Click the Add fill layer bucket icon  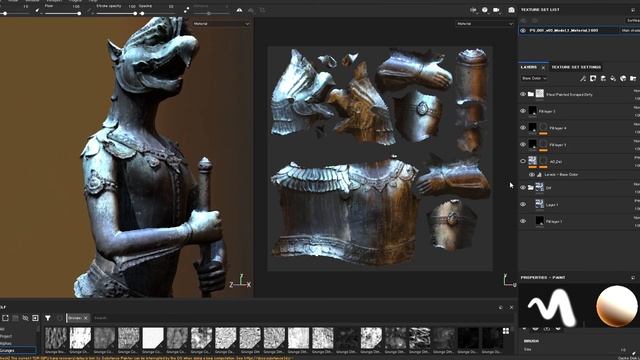click(x=613, y=78)
